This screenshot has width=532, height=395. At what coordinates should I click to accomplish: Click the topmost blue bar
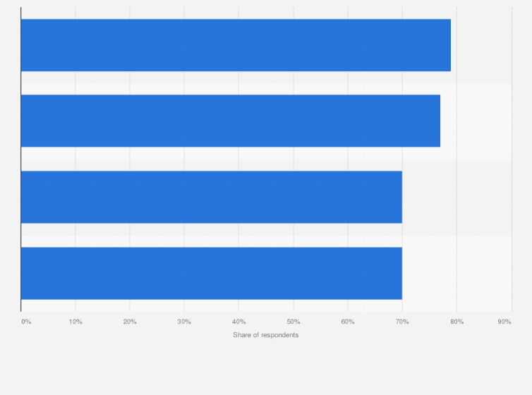[236, 45]
